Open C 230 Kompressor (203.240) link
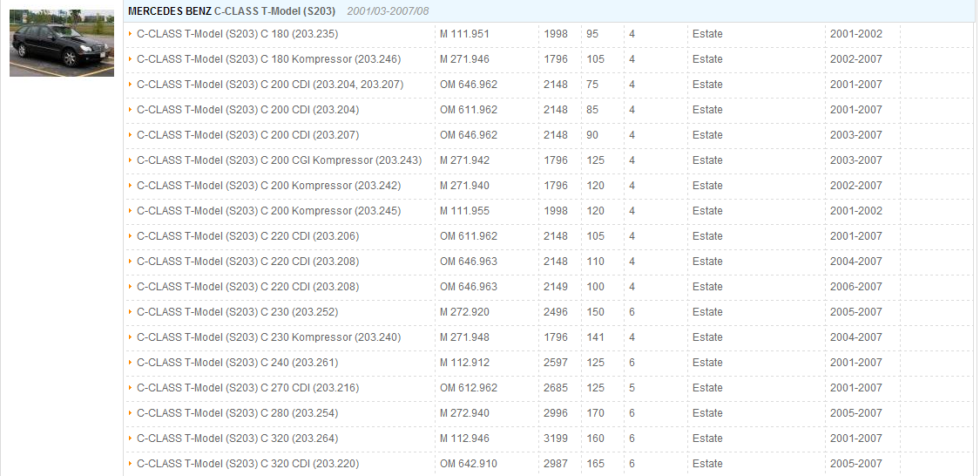Viewport: 980px width, 476px height. click(x=269, y=337)
